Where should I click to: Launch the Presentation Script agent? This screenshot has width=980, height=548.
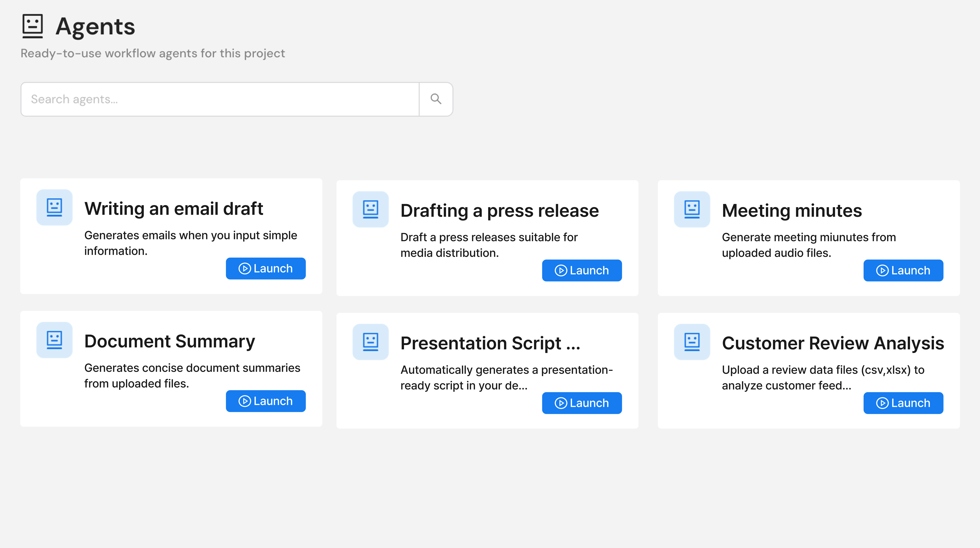582,403
